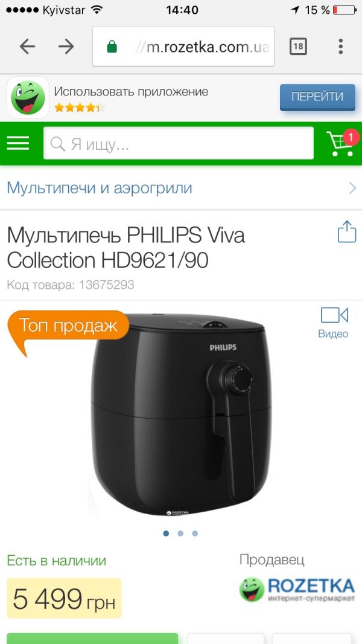Open the tab switcher showing 18 tabs
Screen dimensions: 362x644
(x=298, y=47)
